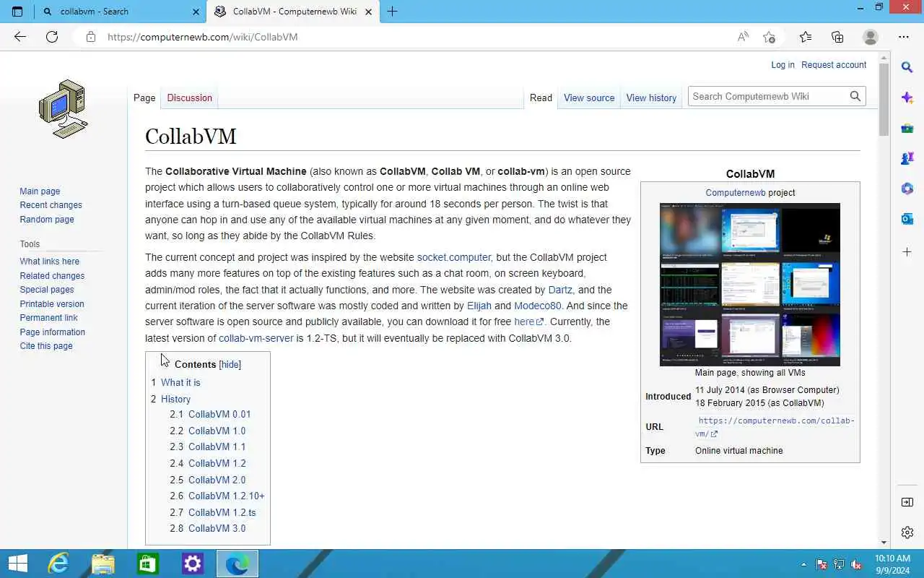Open the Dartz user link
This screenshot has height=578, width=924.
560,290
